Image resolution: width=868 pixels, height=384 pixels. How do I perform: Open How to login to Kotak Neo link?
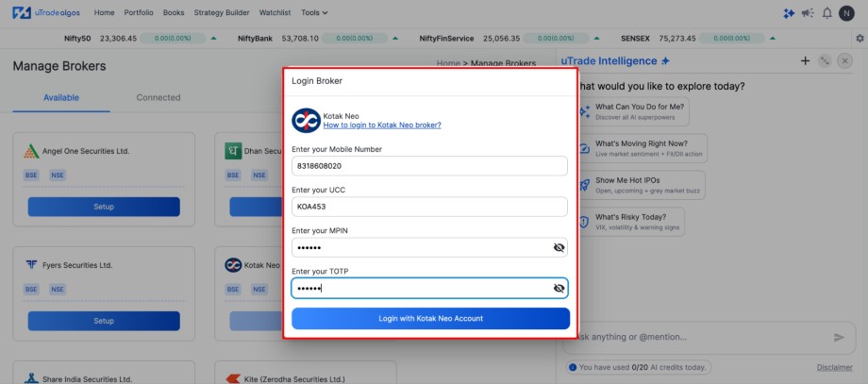pos(382,125)
